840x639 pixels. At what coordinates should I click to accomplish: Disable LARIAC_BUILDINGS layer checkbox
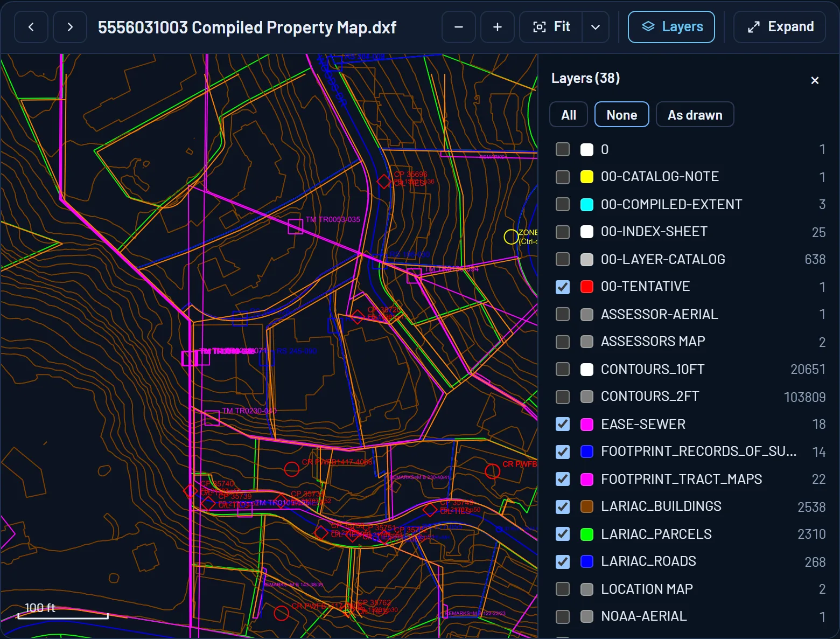[563, 506]
